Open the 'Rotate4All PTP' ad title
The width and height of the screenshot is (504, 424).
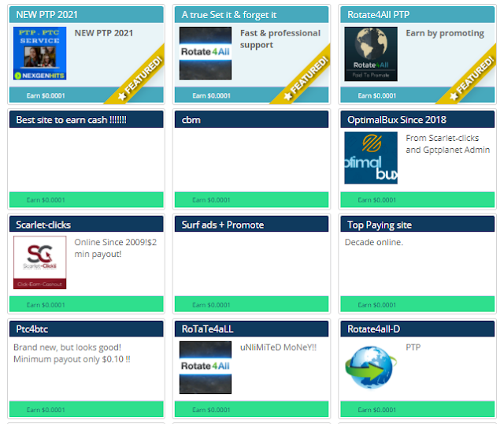point(417,15)
